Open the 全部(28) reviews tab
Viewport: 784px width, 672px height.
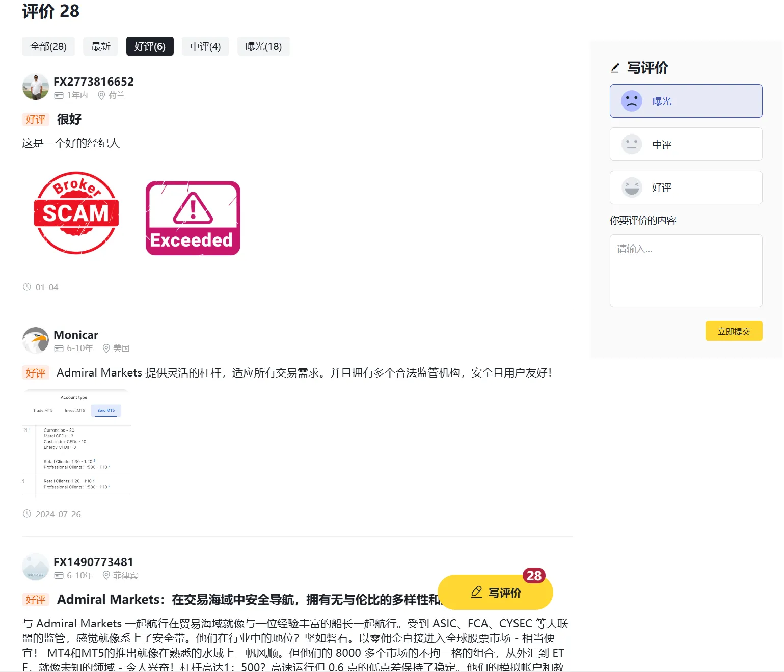[48, 46]
